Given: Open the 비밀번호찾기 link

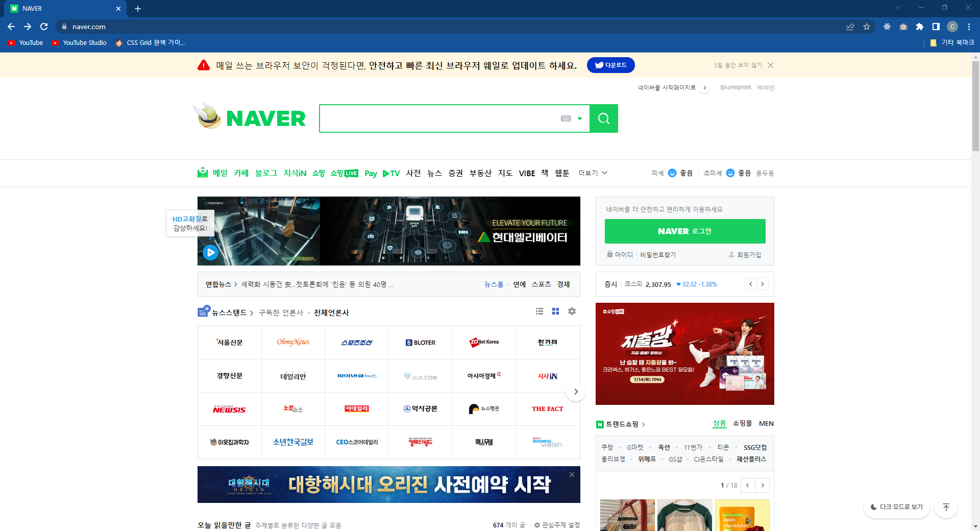Looking at the screenshot, I should [x=658, y=255].
